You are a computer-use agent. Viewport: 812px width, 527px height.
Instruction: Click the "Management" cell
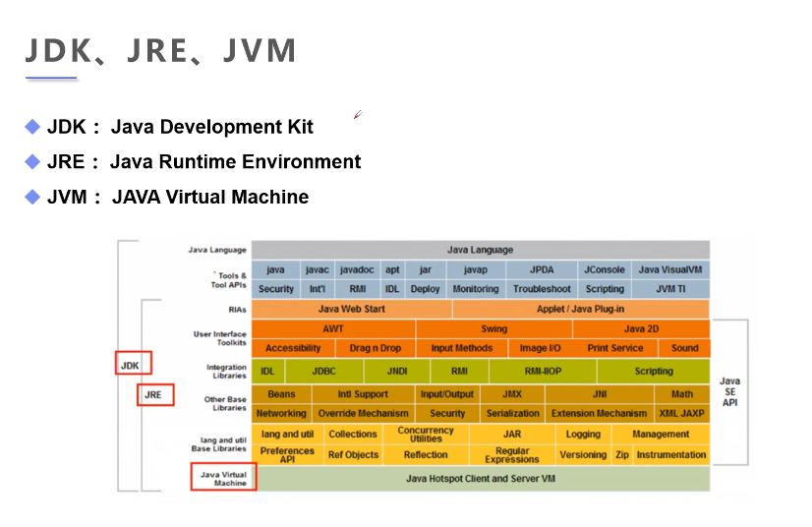tap(661, 435)
